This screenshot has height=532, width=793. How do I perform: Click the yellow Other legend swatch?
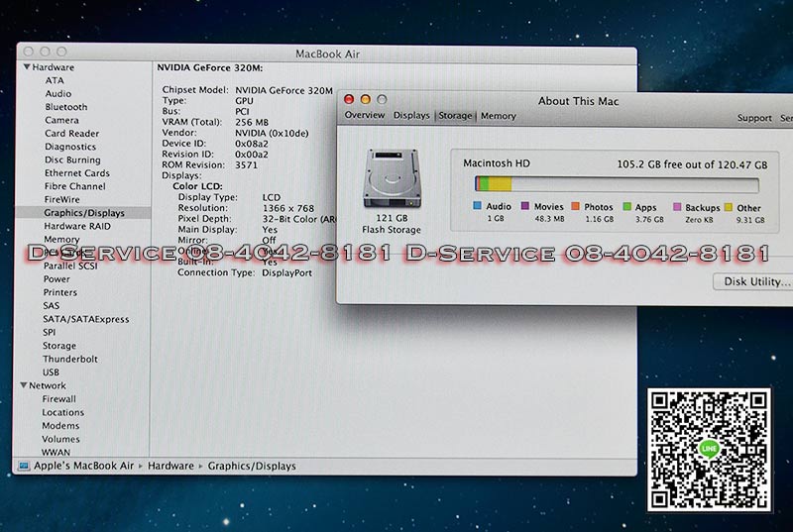[728, 207]
